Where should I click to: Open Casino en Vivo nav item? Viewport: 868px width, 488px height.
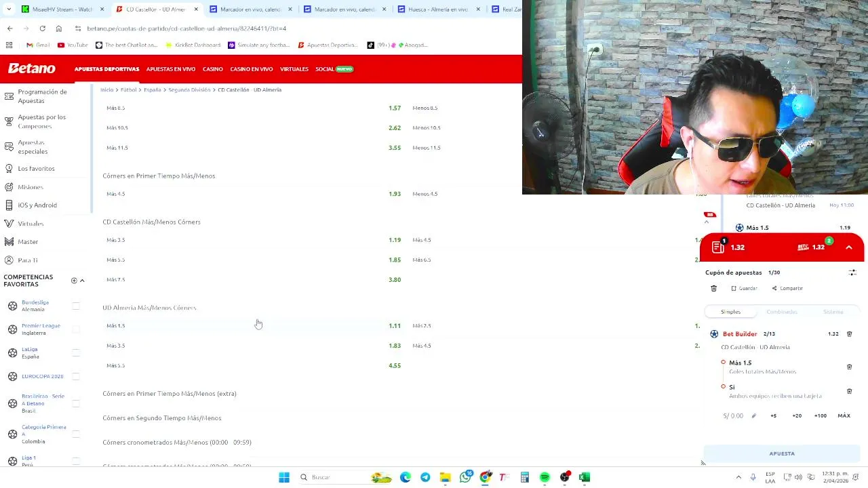252,69
